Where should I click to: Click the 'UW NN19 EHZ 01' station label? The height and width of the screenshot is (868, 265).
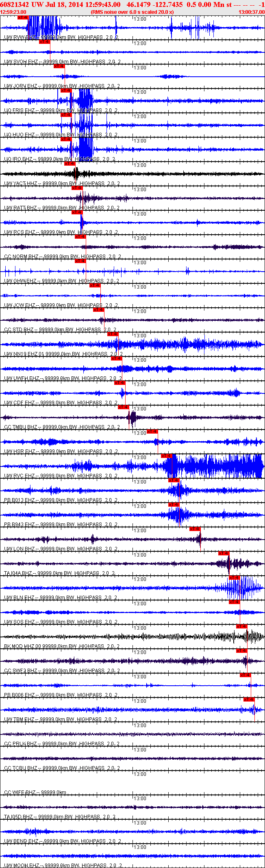(x=24, y=354)
